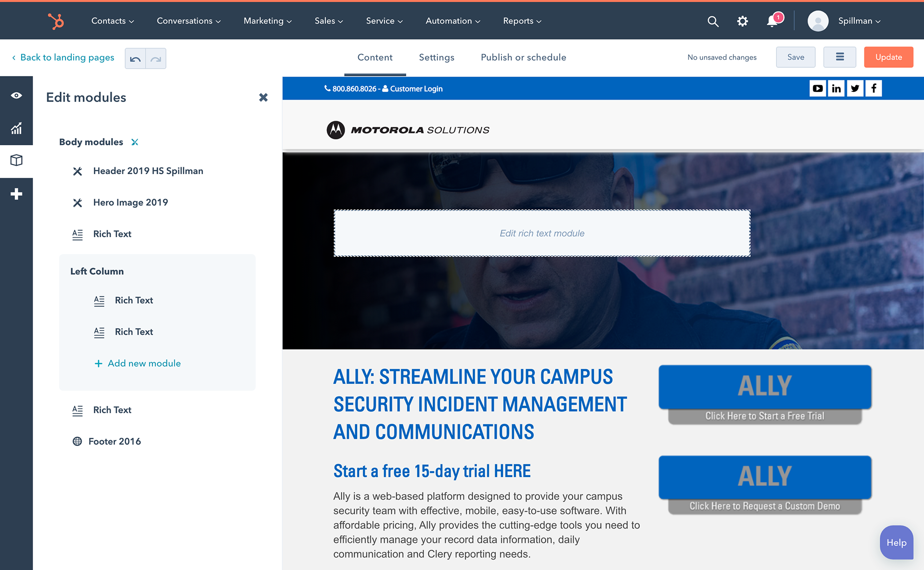Image resolution: width=924 pixels, height=570 pixels.
Task: Open the notifications bell
Action: click(773, 21)
